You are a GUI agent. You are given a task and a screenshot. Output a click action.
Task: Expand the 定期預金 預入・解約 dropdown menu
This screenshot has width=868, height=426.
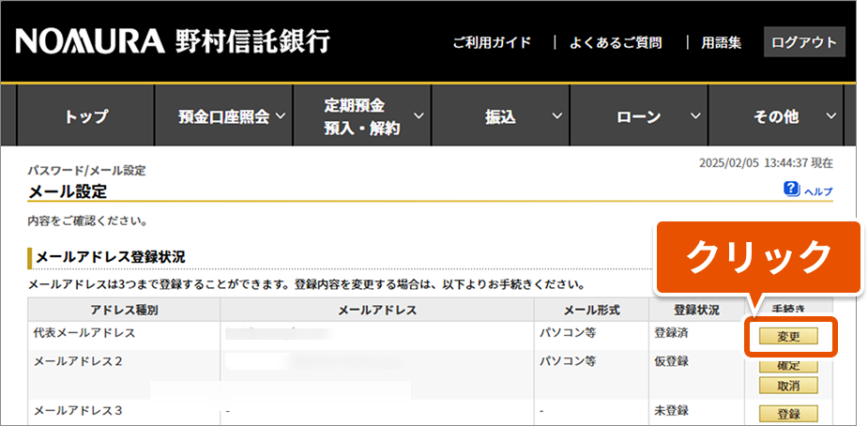(361, 117)
